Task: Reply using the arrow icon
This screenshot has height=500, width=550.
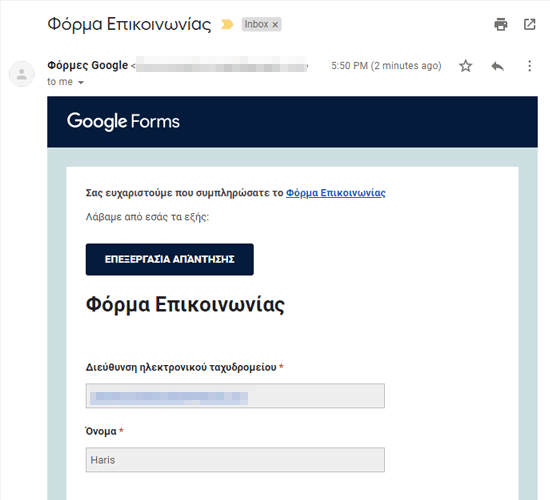Action: pos(497,66)
